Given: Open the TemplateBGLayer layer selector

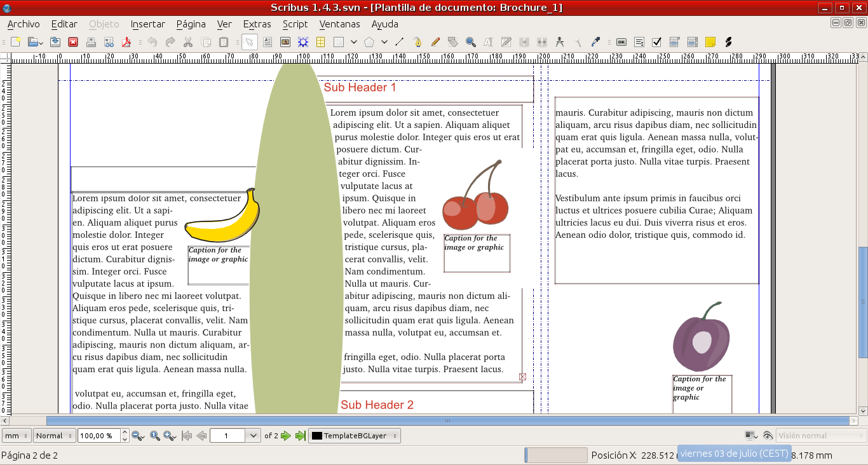Looking at the screenshot, I should click(355, 436).
